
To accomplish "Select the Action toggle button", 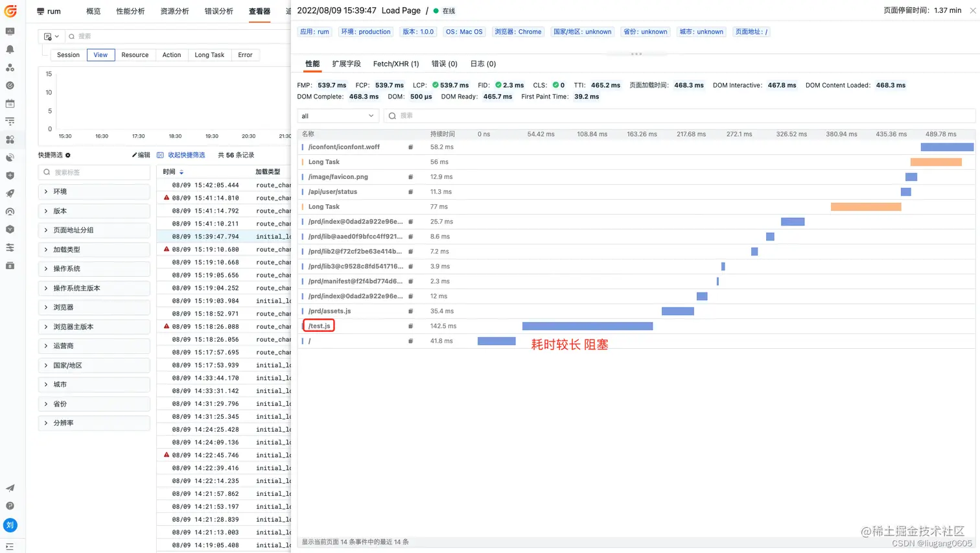I will point(172,55).
